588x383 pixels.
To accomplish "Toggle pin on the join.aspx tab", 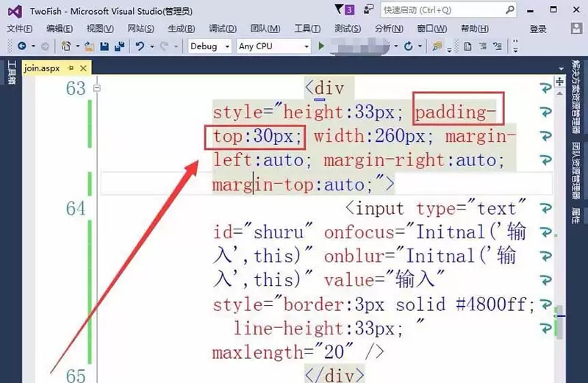I will pos(71,67).
